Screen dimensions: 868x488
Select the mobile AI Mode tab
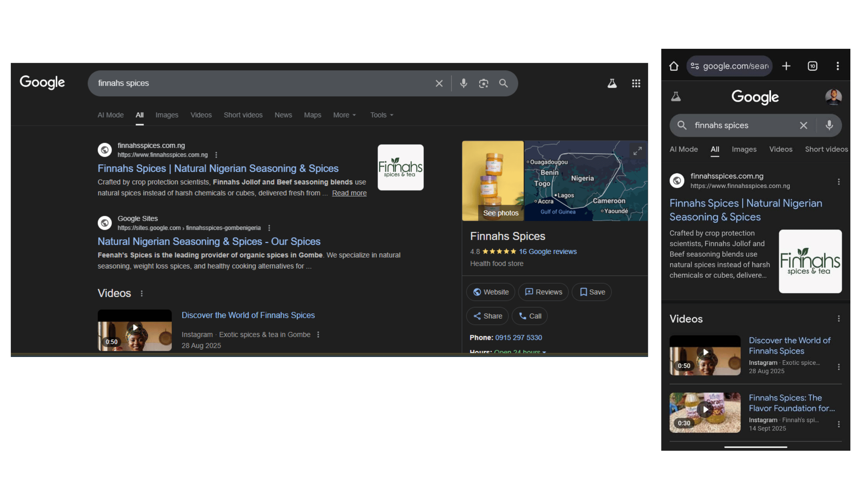click(x=684, y=149)
